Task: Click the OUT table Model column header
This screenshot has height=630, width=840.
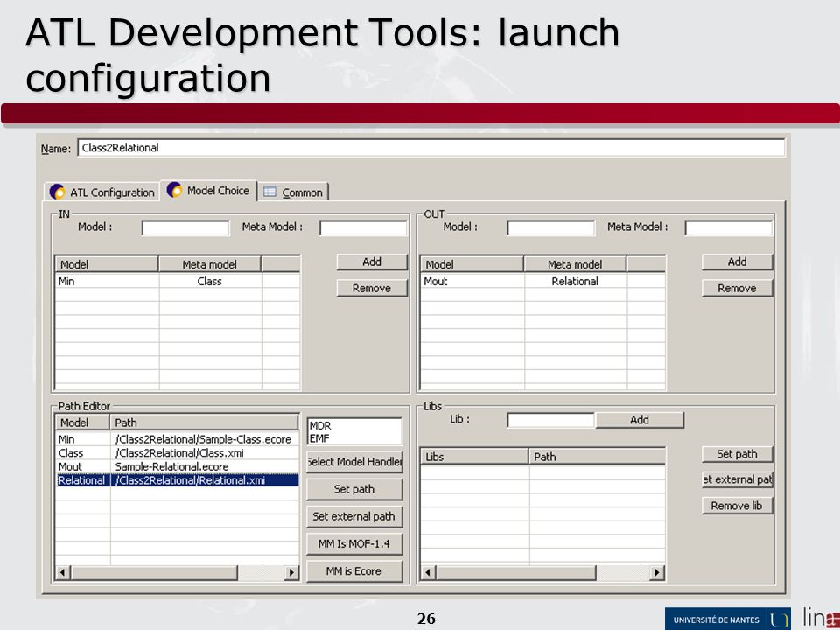Action: (x=472, y=264)
